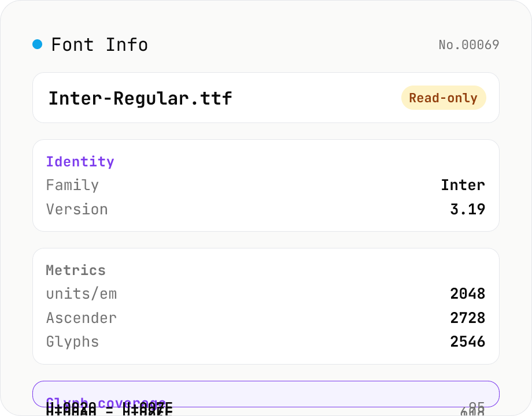Select the Glyphs value 2546
This screenshot has height=416, width=532.
pyautogui.click(x=468, y=341)
